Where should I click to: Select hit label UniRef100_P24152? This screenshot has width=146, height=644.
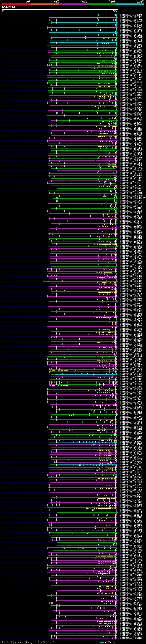coord(131,316)
